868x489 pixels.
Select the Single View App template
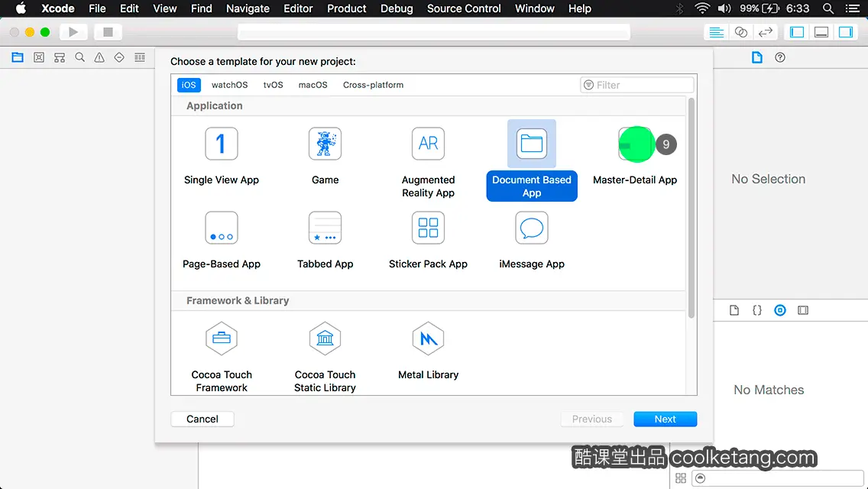tap(222, 156)
